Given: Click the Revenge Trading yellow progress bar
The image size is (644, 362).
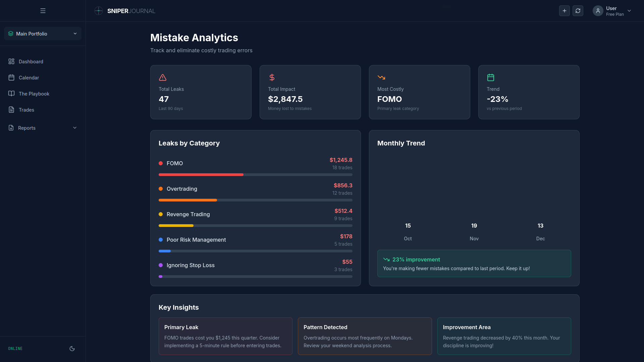Looking at the screenshot, I should pyautogui.click(x=176, y=226).
